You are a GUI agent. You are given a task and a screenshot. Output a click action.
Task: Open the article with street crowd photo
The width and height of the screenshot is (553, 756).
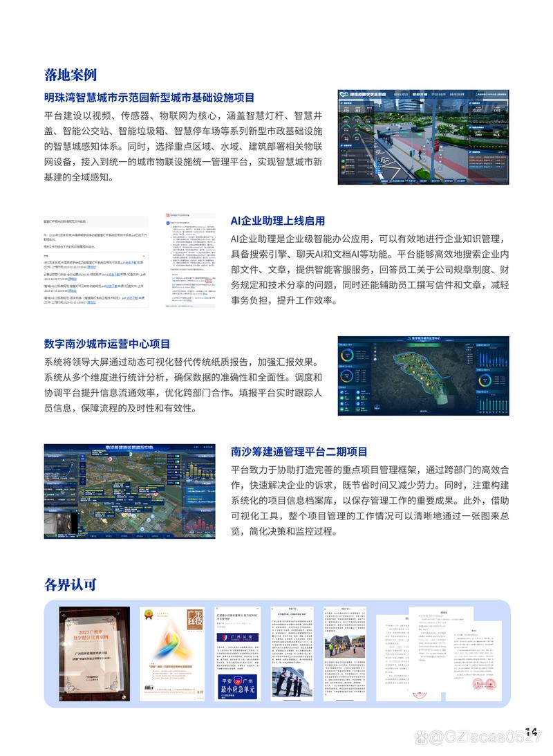point(344,654)
